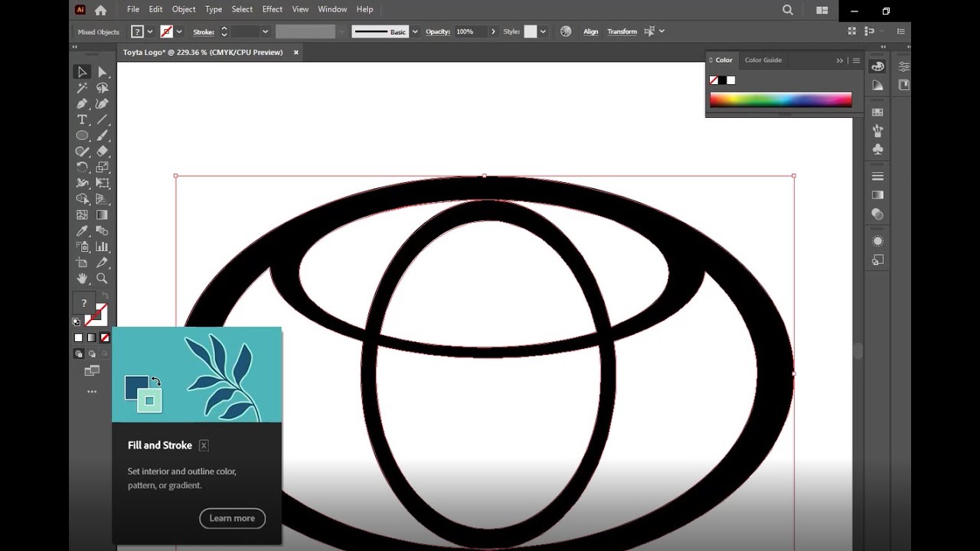980x551 pixels.
Task: Click the color spectrum bar
Action: [x=780, y=99]
